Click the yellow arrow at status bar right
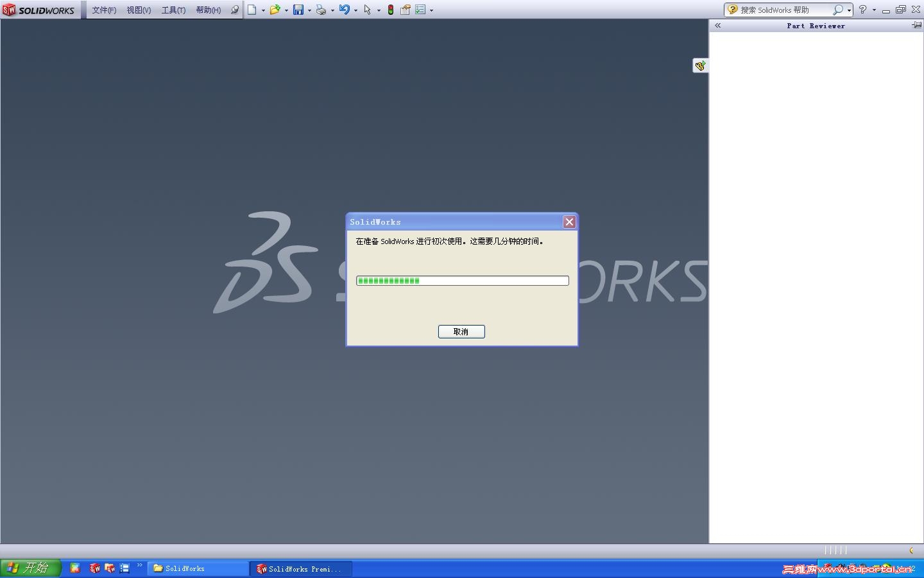This screenshot has height=578, width=924. [911, 550]
